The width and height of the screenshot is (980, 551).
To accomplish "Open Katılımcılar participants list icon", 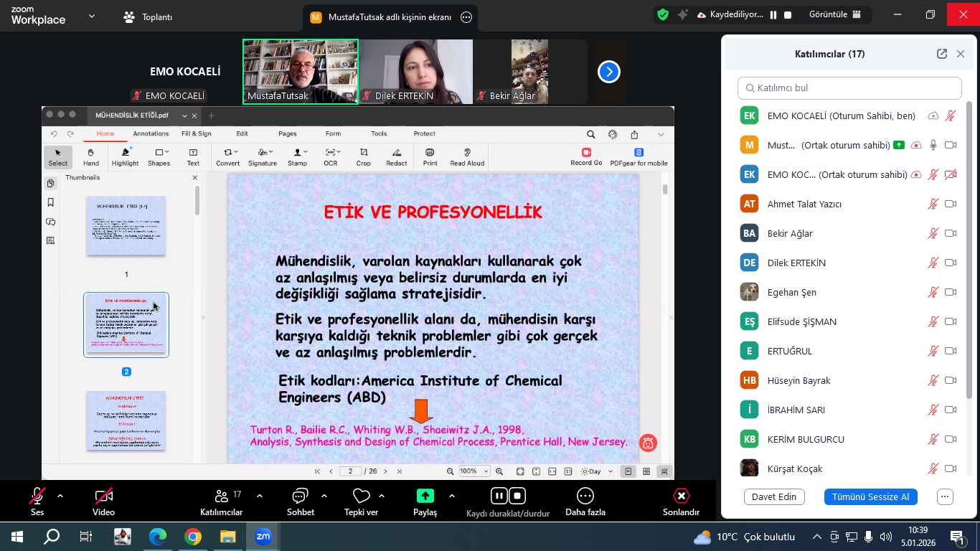I will click(221, 496).
